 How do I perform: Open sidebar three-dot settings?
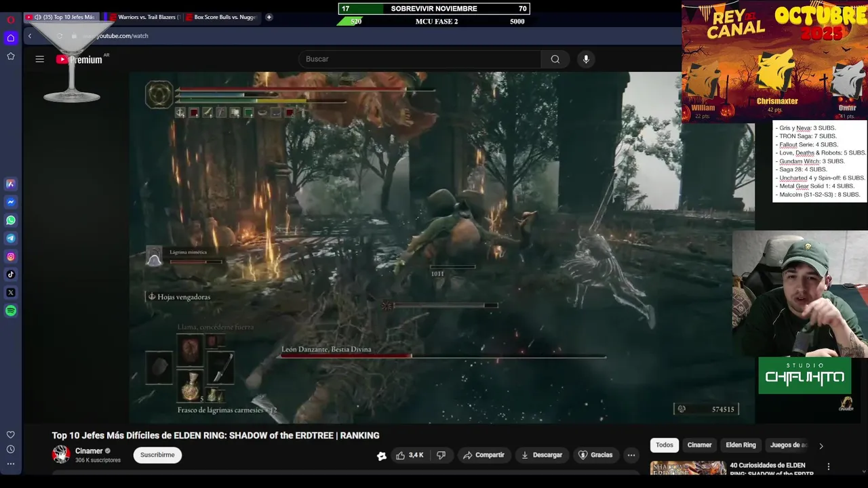tap(11, 464)
